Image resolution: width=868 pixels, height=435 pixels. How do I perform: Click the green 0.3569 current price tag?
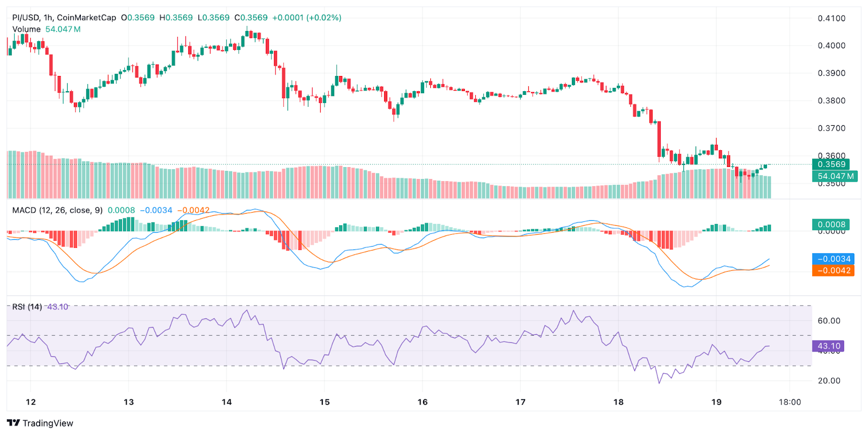click(x=831, y=164)
